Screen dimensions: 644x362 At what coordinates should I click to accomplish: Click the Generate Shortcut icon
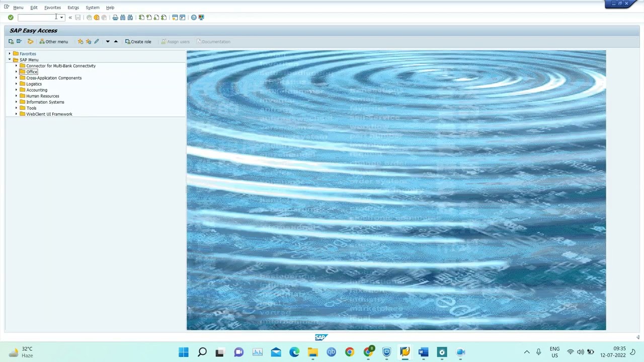[183, 18]
